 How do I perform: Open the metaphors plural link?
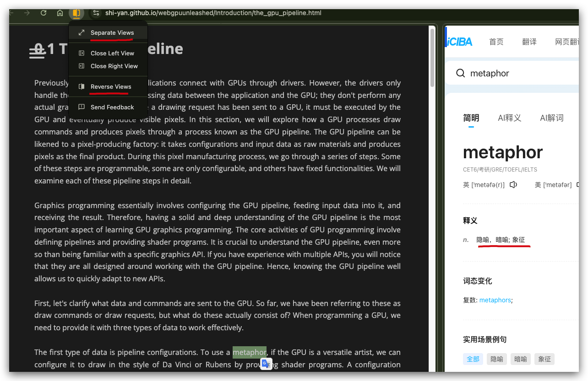click(495, 300)
